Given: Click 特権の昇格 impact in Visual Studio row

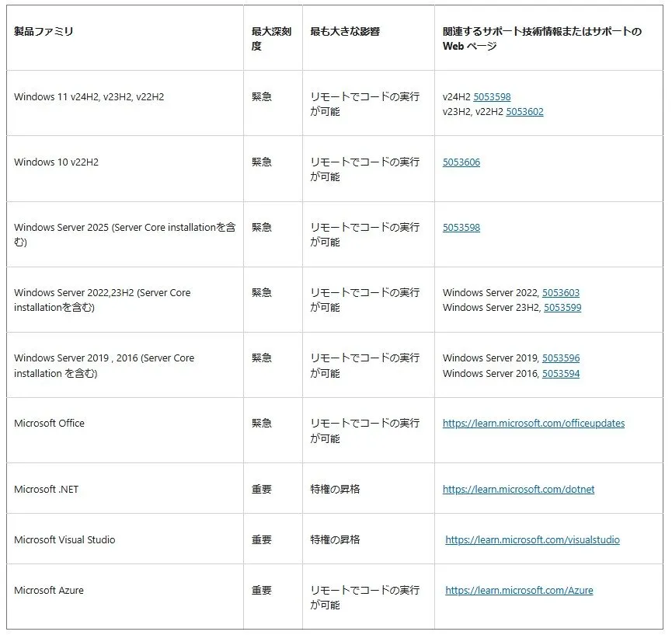Looking at the screenshot, I should pos(335,540).
